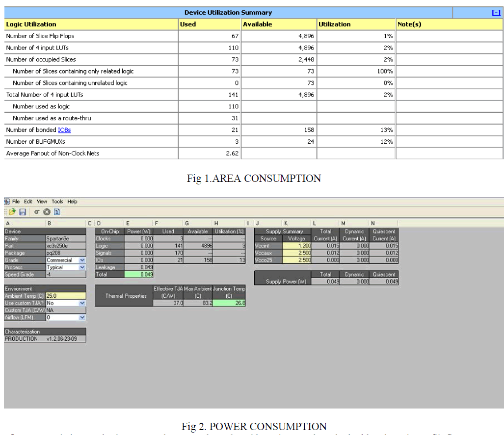The height and width of the screenshot is (435, 504).
Task: Open the Edit menu
Action: [x=28, y=202]
